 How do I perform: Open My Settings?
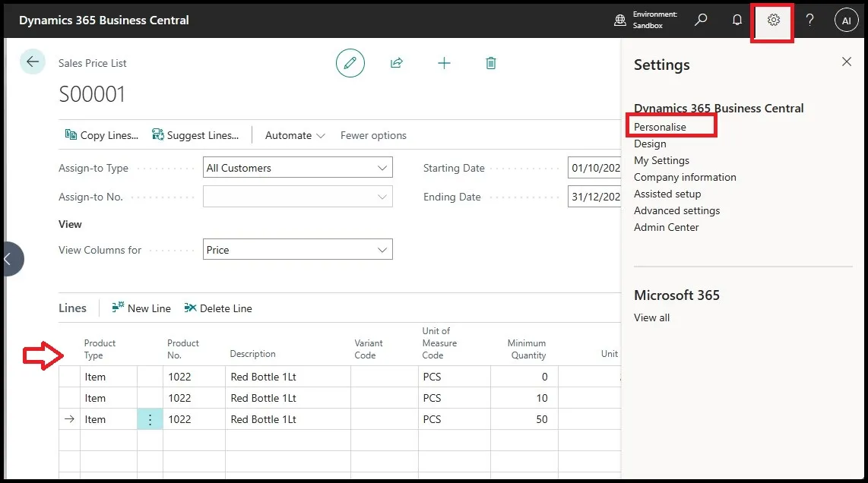pos(661,160)
